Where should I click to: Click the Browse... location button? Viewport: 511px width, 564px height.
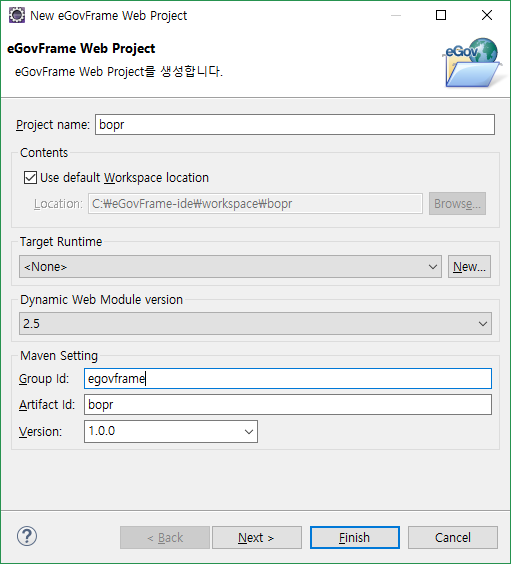click(457, 204)
